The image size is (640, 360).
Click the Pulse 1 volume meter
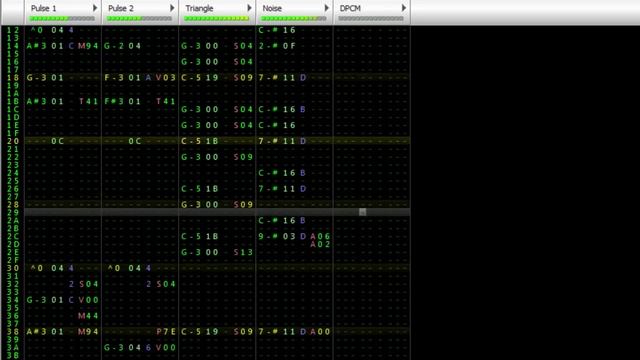pos(62,18)
